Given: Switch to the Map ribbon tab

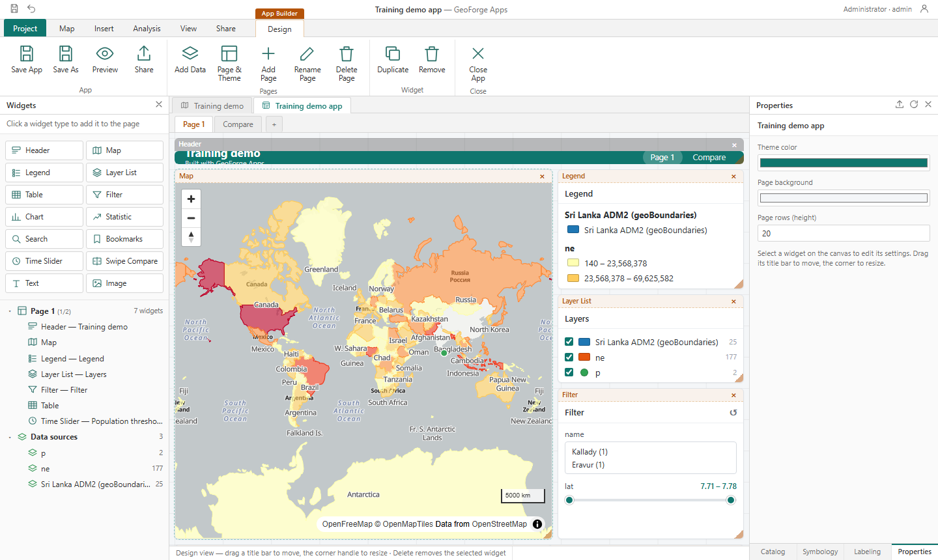Looking at the screenshot, I should click(x=67, y=28).
